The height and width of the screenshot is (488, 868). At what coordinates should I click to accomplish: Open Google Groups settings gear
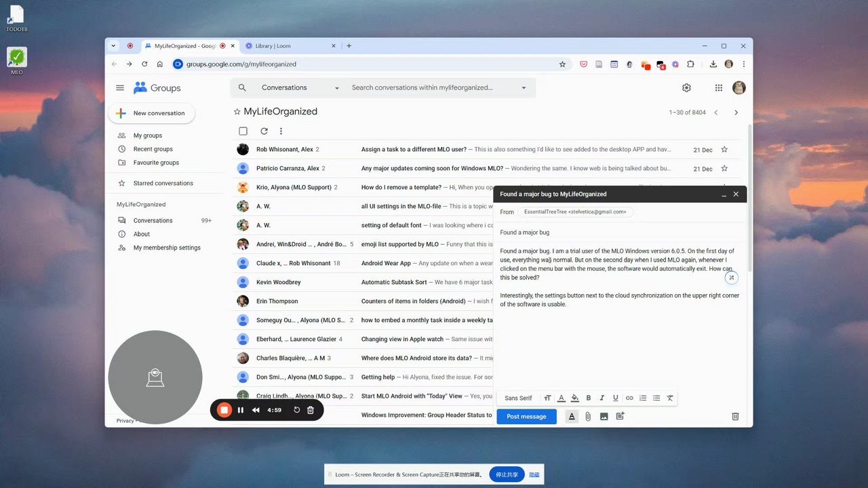coord(686,87)
